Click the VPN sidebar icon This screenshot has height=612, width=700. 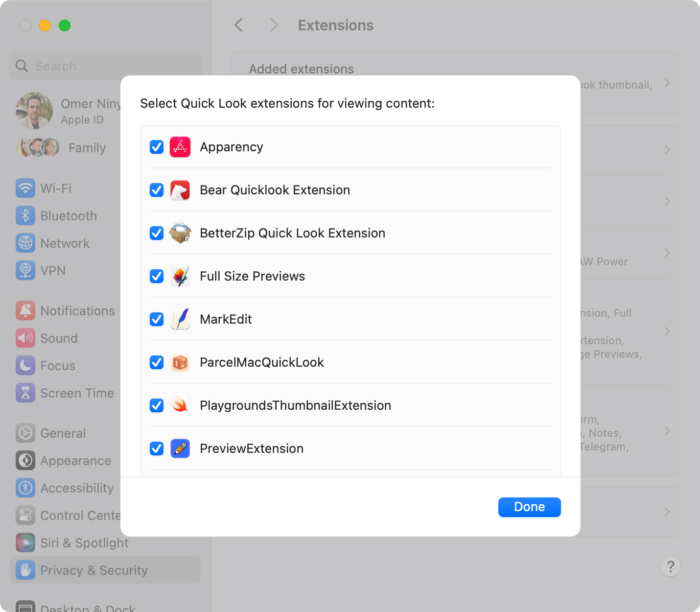point(25,271)
